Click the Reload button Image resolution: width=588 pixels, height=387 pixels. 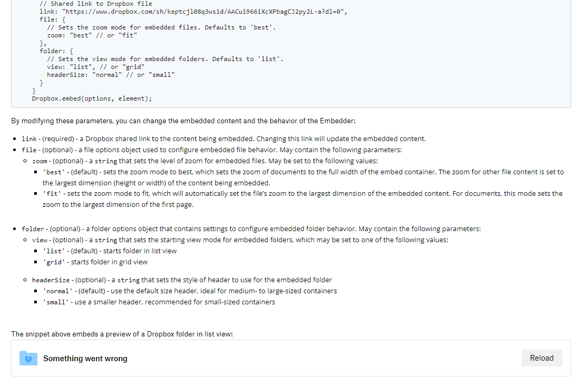tap(542, 358)
